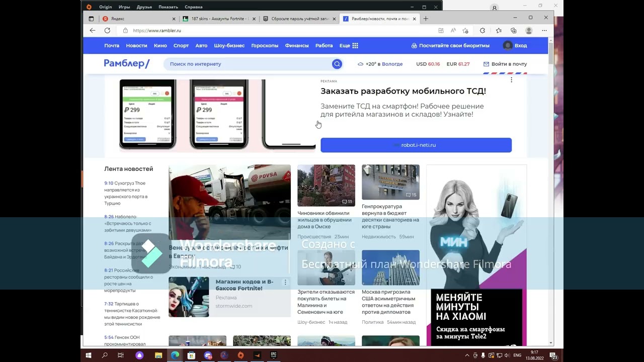Image resolution: width=644 pixels, height=362 pixels.
Task: Open browser Extensions puzzle icon
Action: 482,31
